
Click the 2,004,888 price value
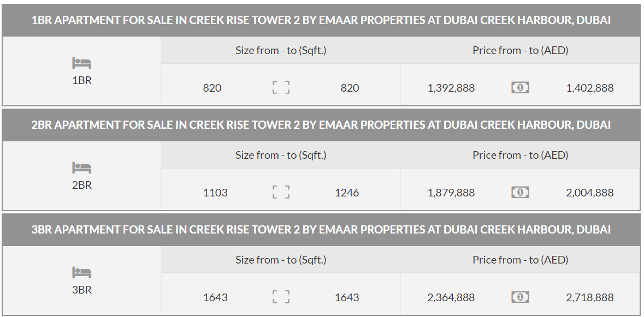(590, 193)
